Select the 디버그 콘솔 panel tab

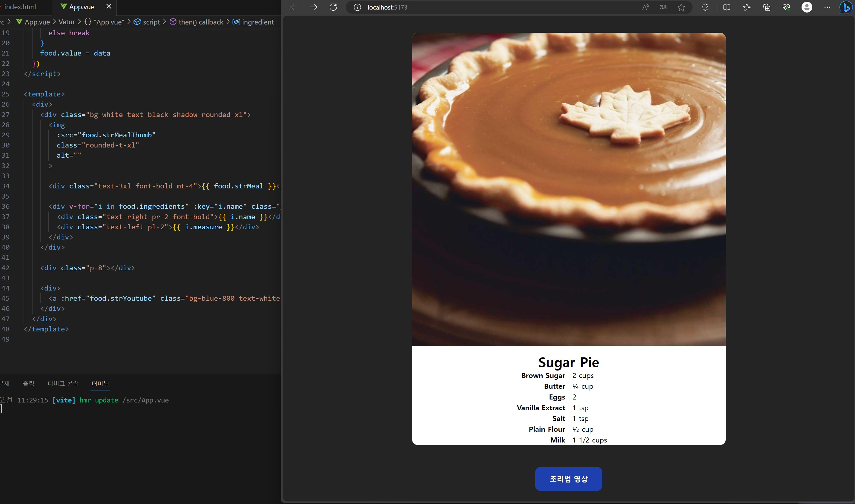coord(63,383)
